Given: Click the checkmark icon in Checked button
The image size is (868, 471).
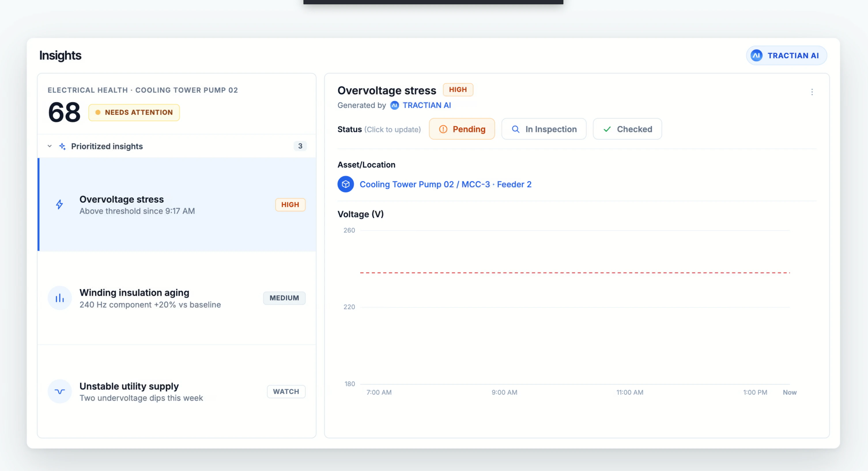Looking at the screenshot, I should [607, 129].
